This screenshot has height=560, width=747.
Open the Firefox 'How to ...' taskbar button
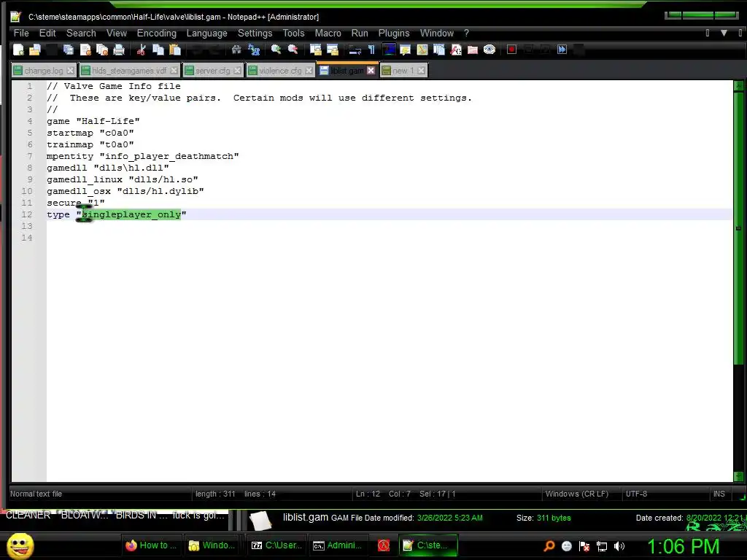pos(151,545)
